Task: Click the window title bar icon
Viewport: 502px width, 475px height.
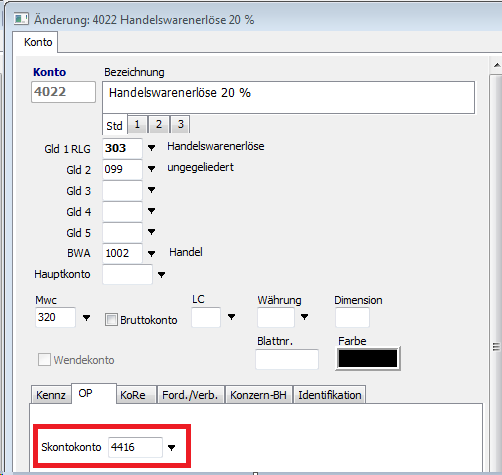Action: (x=21, y=19)
